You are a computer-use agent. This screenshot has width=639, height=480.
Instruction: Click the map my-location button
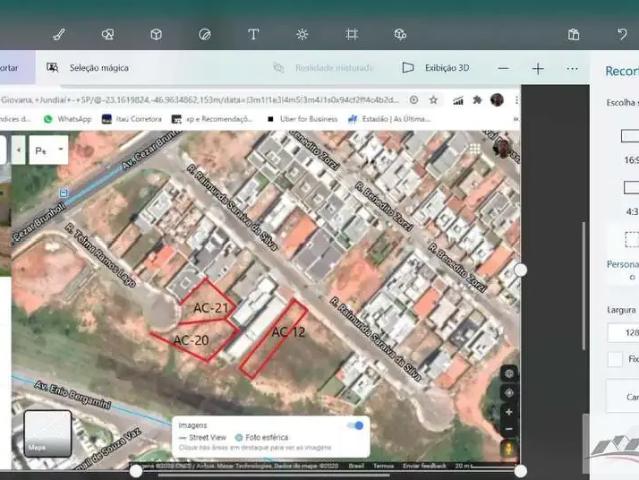[x=509, y=374]
